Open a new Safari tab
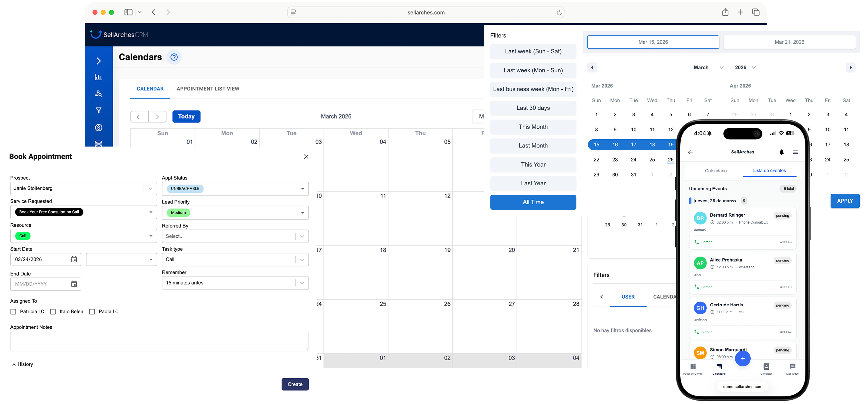The width and height of the screenshot is (868, 404). [x=740, y=12]
